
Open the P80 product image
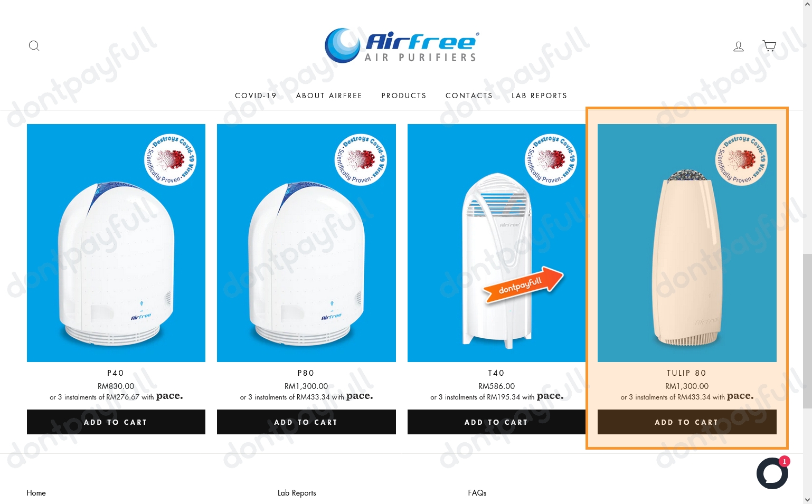coord(306,243)
